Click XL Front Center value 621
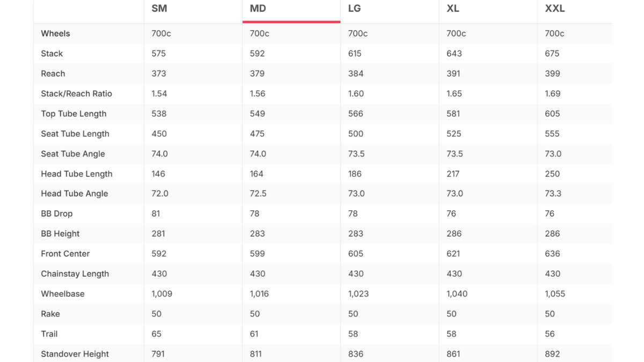This screenshot has width=644, height=362. (453, 254)
